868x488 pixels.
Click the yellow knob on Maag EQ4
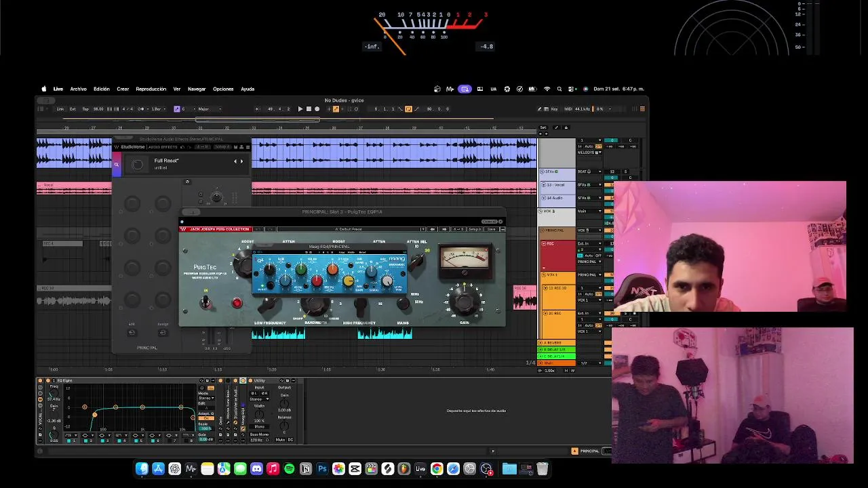[349, 281]
